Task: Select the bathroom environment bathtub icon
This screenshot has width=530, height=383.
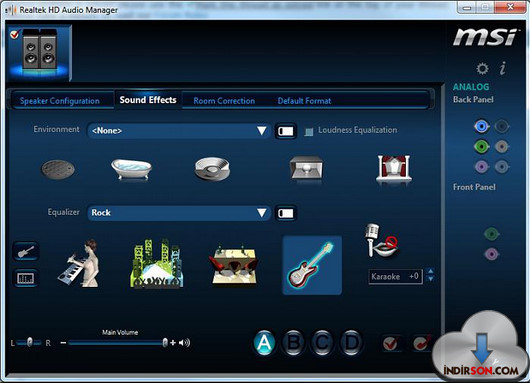Action: click(131, 169)
